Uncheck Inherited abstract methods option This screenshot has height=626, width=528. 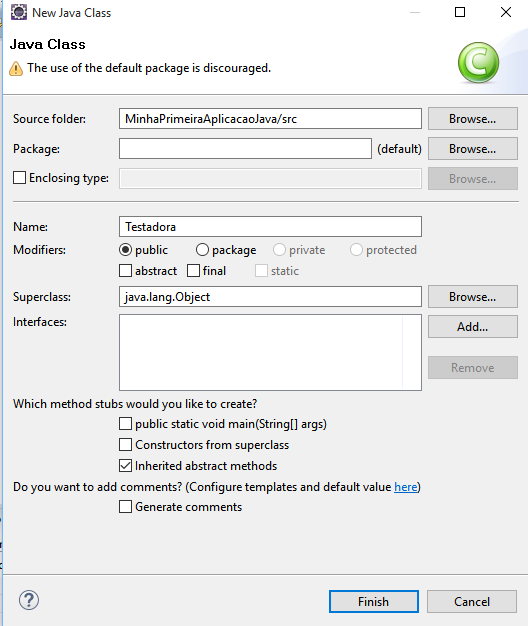coord(125,466)
